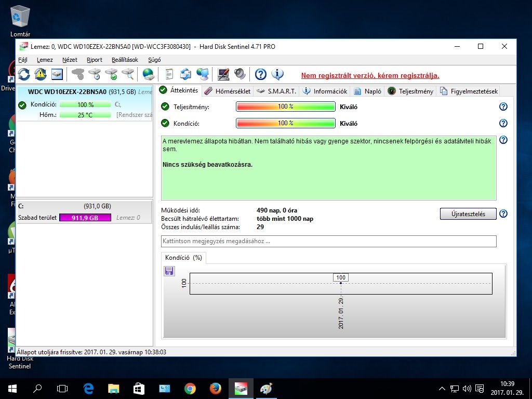The width and height of the screenshot is (532, 399).
Task: Switch to the Napló tab
Action: 367,91
